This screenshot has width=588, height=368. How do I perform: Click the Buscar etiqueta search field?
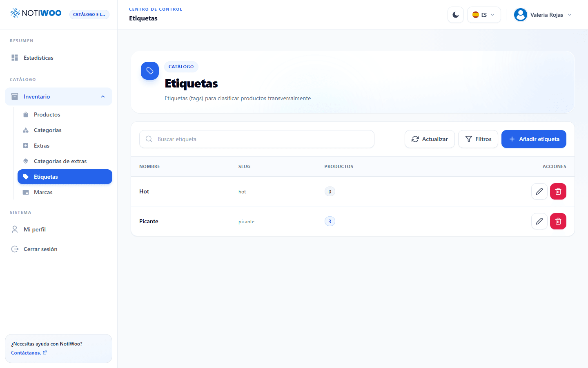point(257,139)
